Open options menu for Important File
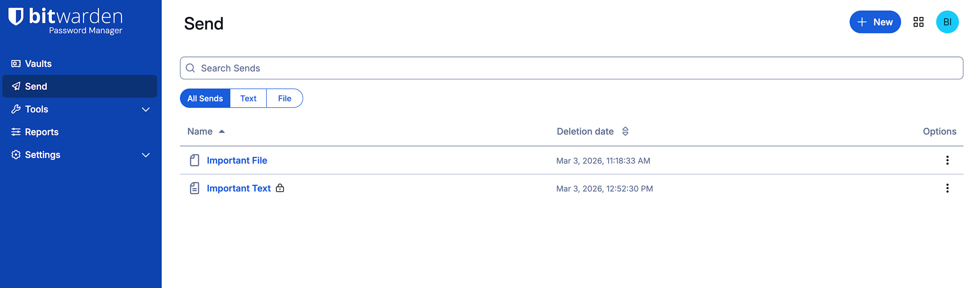This screenshot has height=288, width=980. point(947,160)
